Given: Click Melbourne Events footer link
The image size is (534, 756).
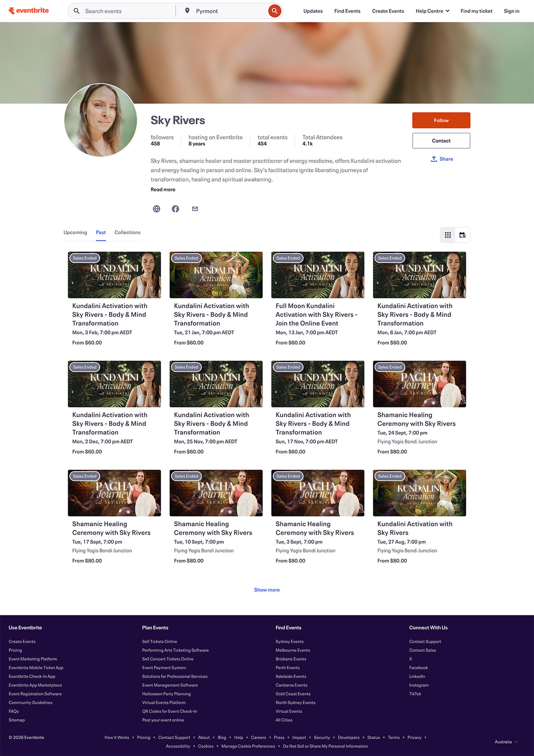Looking at the screenshot, I should (x=293, y=650).
